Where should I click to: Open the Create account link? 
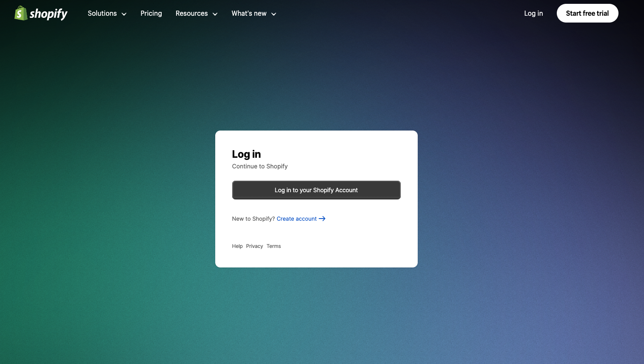click(296, 219)
